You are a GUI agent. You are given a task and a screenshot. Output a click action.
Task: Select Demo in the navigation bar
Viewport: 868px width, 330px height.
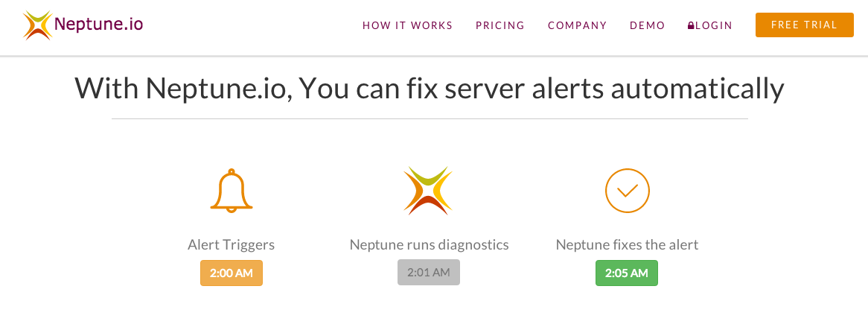coord(647,25)
